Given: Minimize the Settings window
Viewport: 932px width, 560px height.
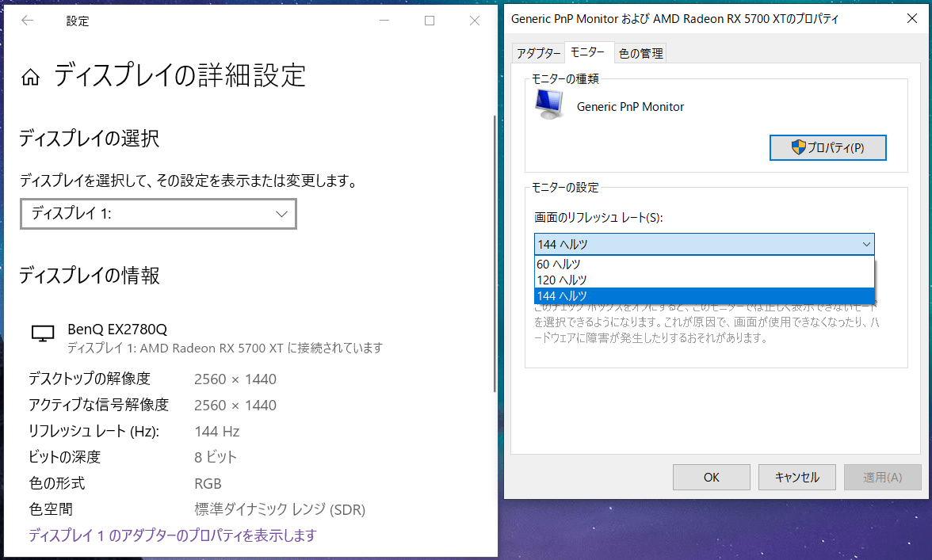Looking at the screenshot, I should click(384, 21).
